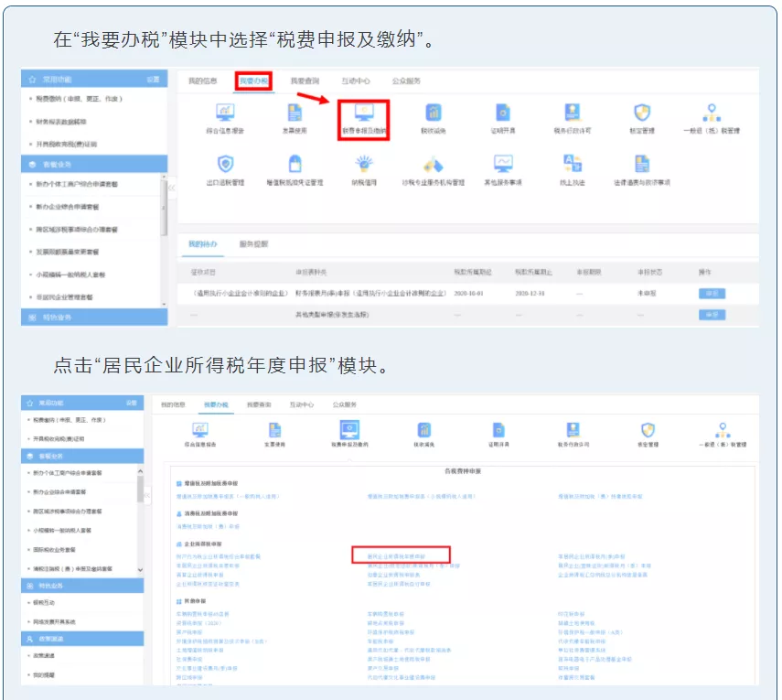Select the 我的待办 tab
Viewport: 782px width, 700px height.
click(x=202, y=244)
